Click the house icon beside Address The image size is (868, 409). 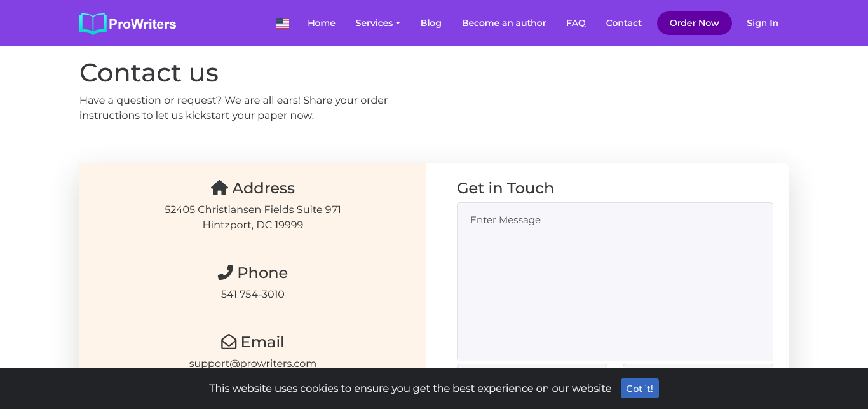point(219,188)
